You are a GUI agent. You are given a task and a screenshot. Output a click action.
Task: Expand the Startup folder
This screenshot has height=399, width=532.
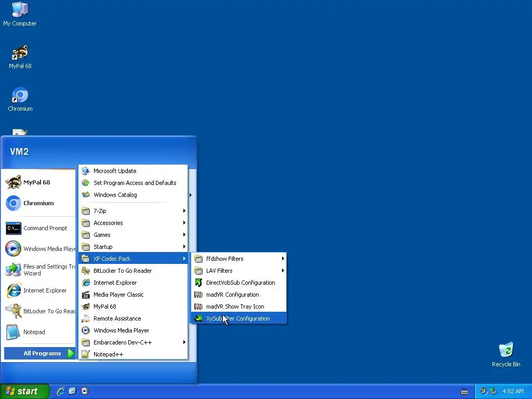coord(133,247)
